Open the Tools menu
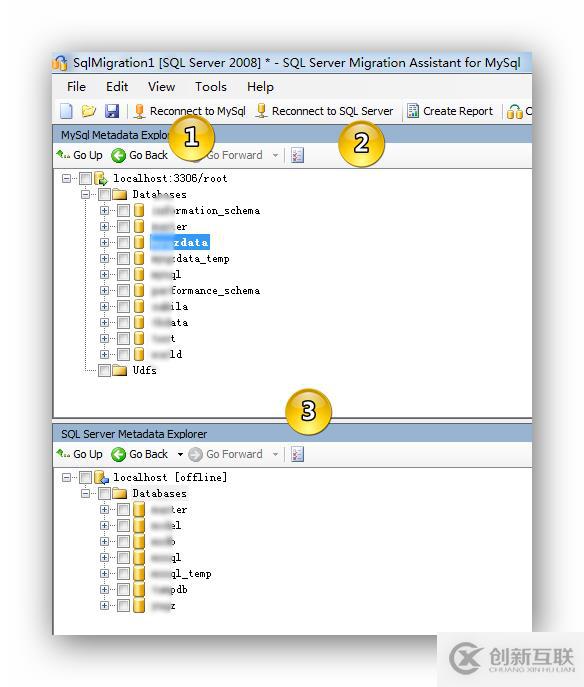The height and width of the screenshot is (687, 584). [211, 87]
